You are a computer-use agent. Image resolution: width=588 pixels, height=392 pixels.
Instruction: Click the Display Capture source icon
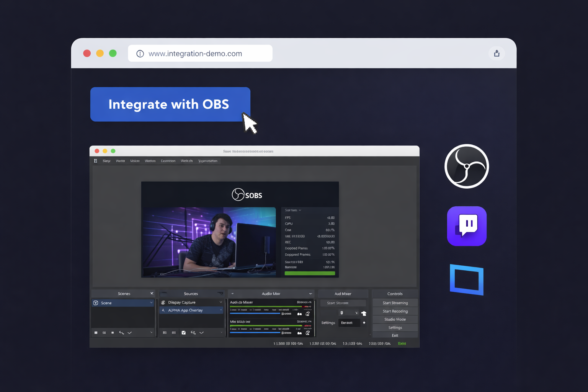pos(163,302)
